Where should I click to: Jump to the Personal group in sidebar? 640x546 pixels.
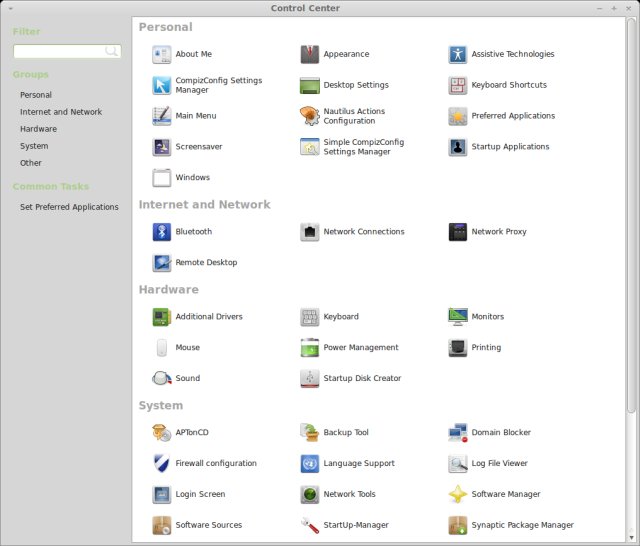(36, 95)
